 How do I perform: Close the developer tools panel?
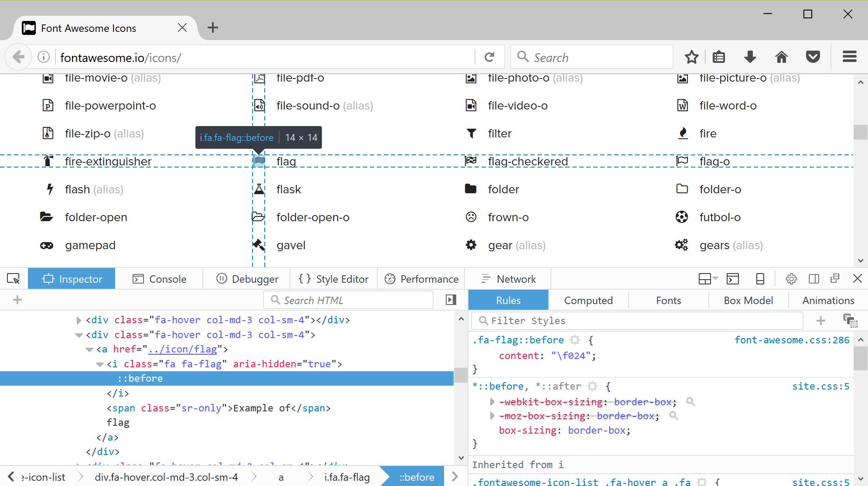(857, 278)
